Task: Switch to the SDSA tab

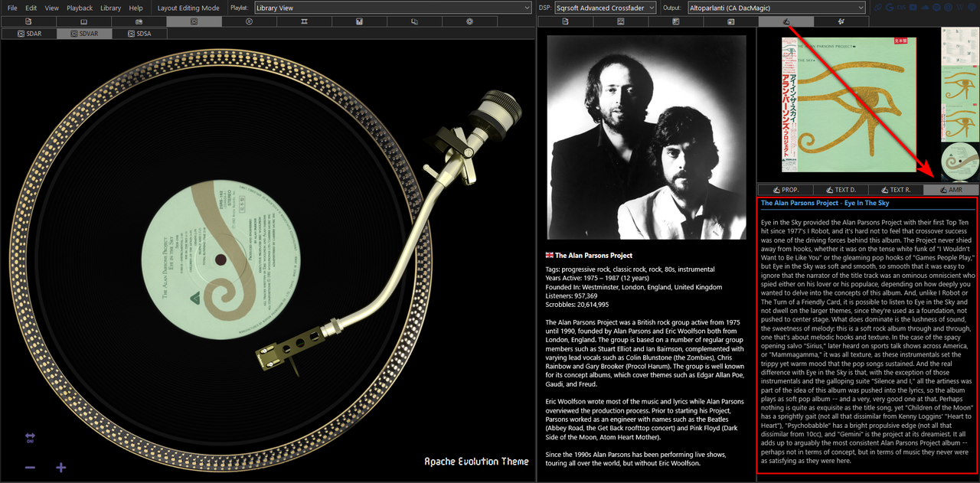Action: tap(139, 34)
